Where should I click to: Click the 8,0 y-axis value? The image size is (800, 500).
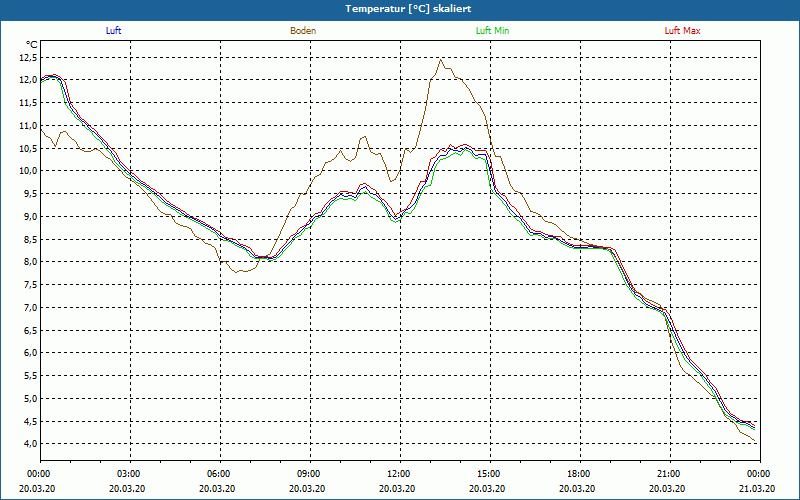[31, 262]
